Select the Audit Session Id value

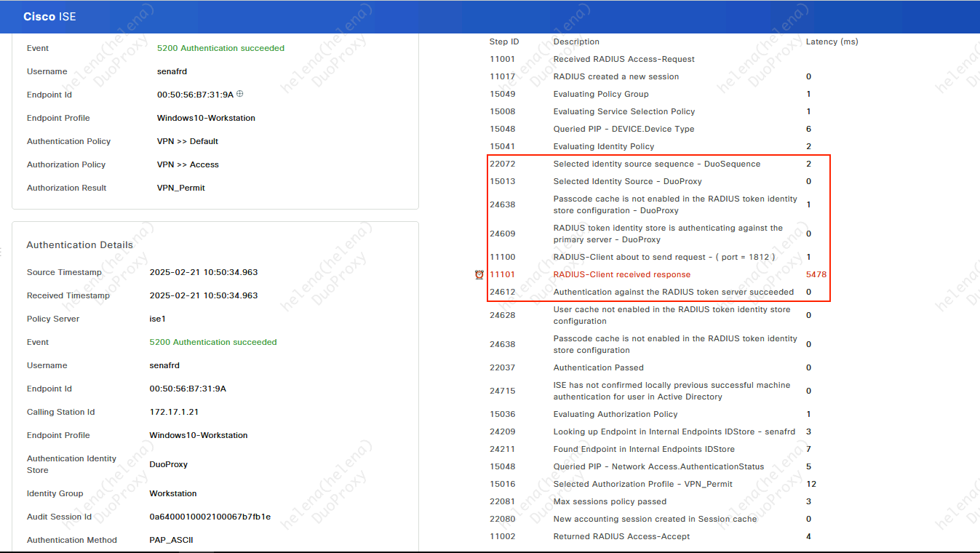point(210,517)
